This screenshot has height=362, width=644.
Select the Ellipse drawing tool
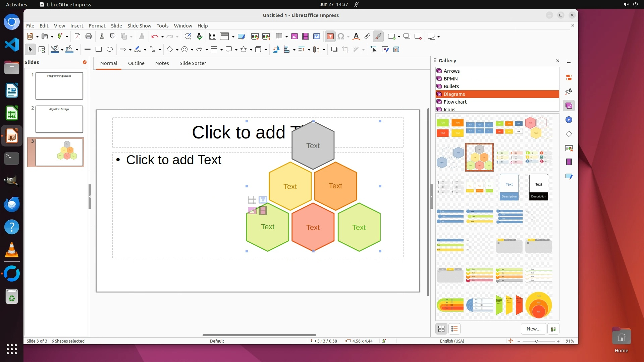[x=110, y=50]
